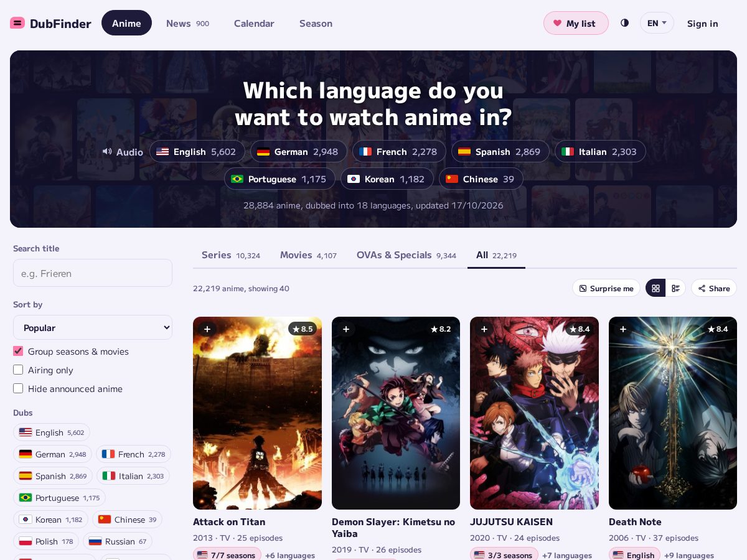Go to the Season page
This screenshot has height=560, width=747.
pos(316,23)
